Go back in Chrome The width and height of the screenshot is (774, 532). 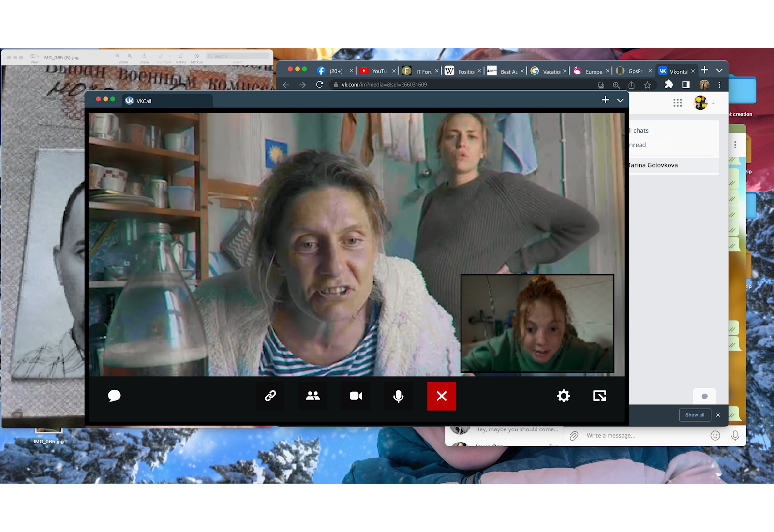286,85
